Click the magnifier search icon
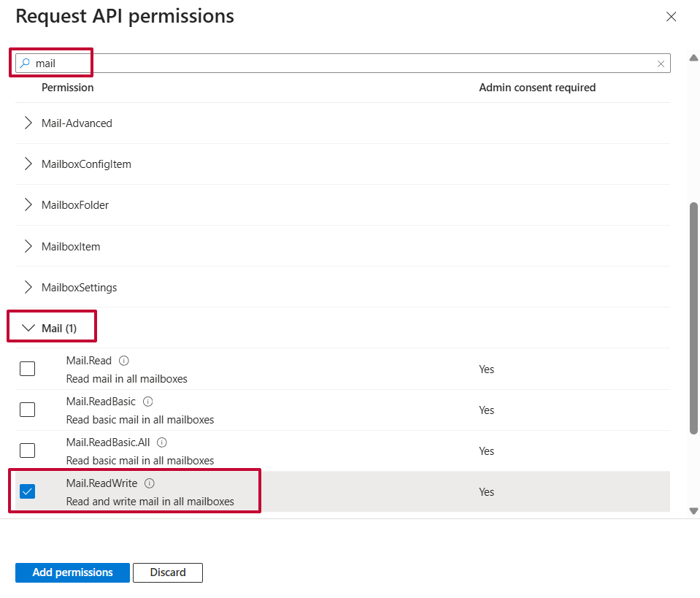 [x=25, y=64]
